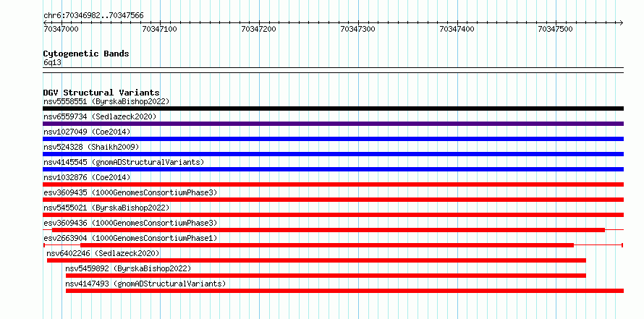Click the DGV Structural Variants track title

101,93
